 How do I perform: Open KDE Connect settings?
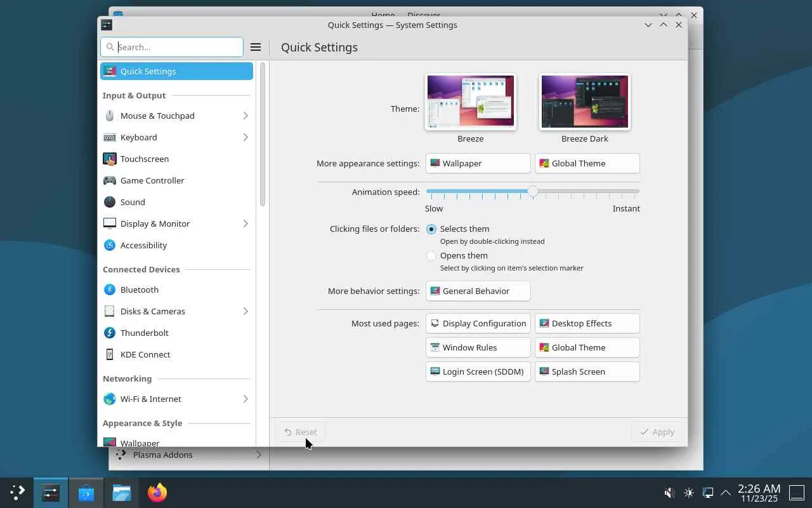coord(176,354)
